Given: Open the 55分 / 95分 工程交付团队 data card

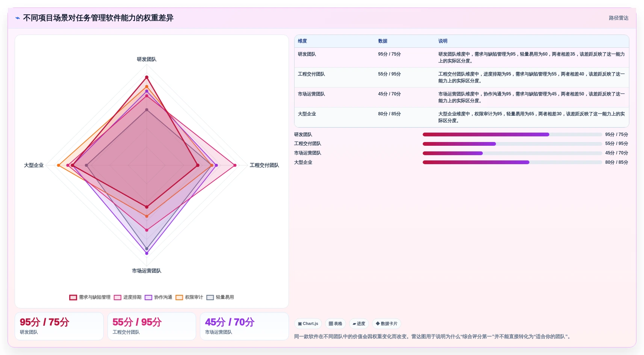Looking at the screenshot, I should [x=152, y=326].
